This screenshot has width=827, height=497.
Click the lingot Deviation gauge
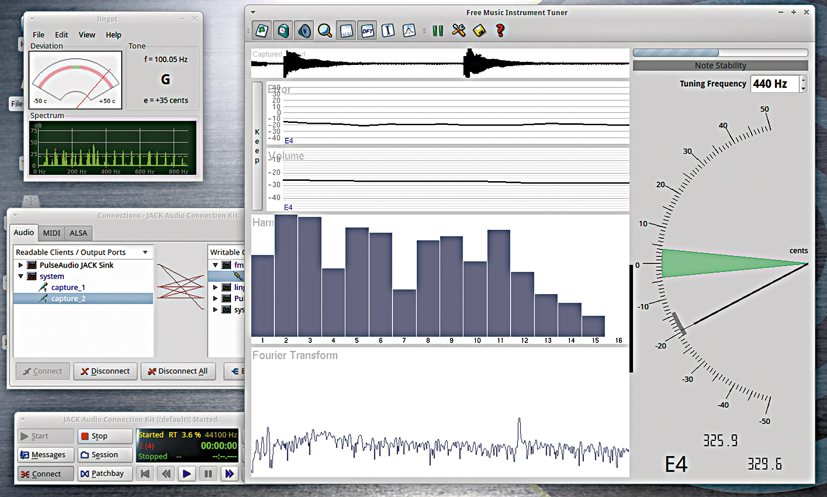(75, 80)
